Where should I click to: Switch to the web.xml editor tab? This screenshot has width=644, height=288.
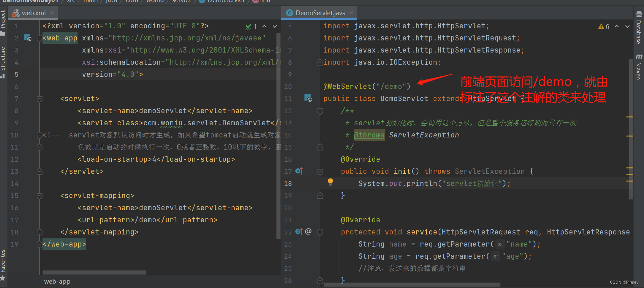[x=33, y=13]
